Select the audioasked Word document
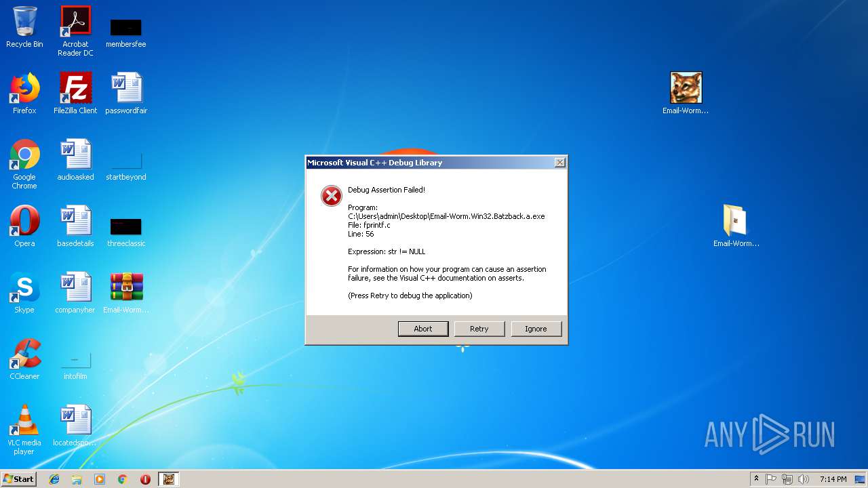The image size is (868, 488). [75, 160]
